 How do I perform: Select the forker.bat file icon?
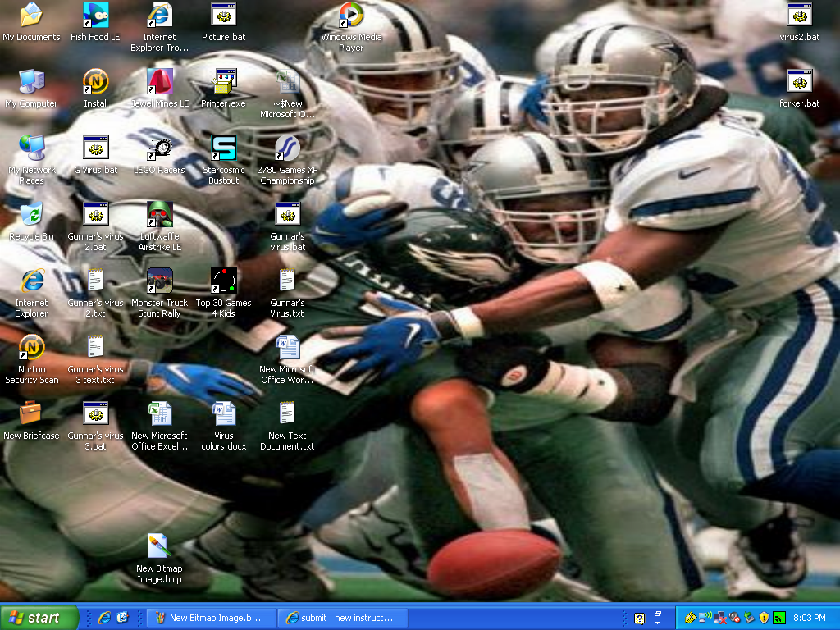point(799,89)
